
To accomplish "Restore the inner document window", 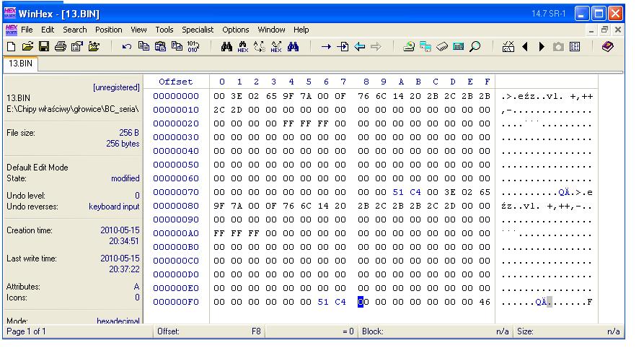I will point(604,30).
